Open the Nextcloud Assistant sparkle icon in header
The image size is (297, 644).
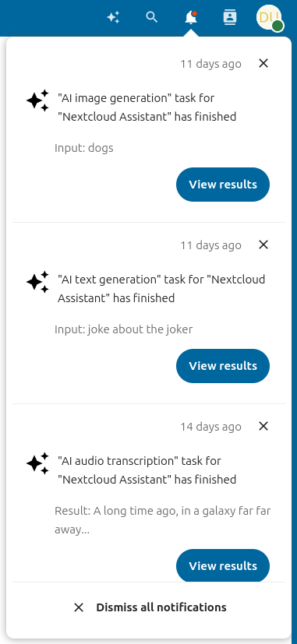[x=113, y=17]
